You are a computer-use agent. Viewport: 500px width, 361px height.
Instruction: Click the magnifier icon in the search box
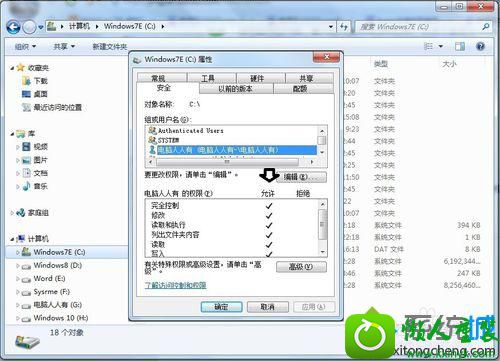point(485,27)
